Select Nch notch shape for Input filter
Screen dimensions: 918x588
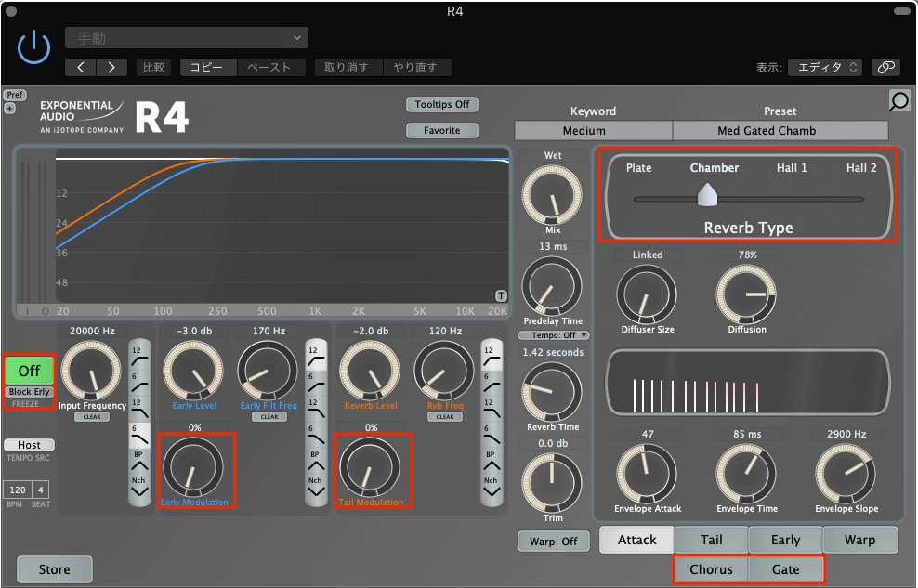139,488
